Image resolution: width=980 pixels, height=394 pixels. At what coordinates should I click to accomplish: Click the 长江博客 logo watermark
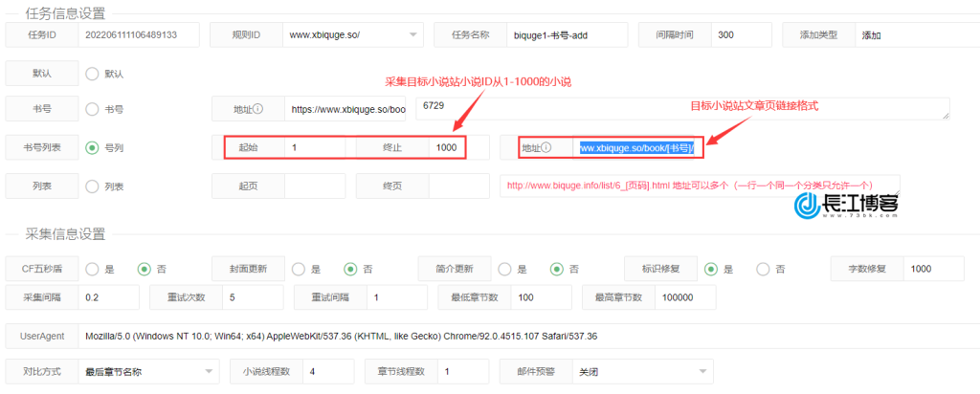tap(847, 205)
